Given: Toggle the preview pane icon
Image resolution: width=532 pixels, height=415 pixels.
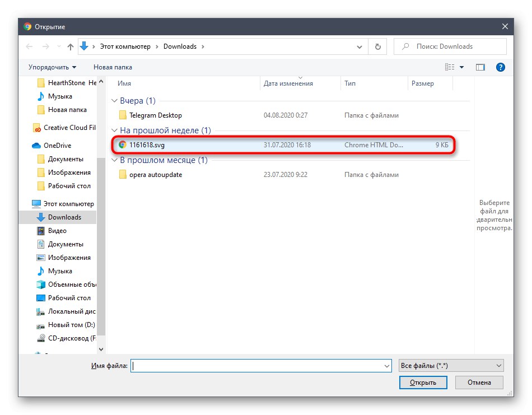Looking at the screenshot, I should coord(480,67).
